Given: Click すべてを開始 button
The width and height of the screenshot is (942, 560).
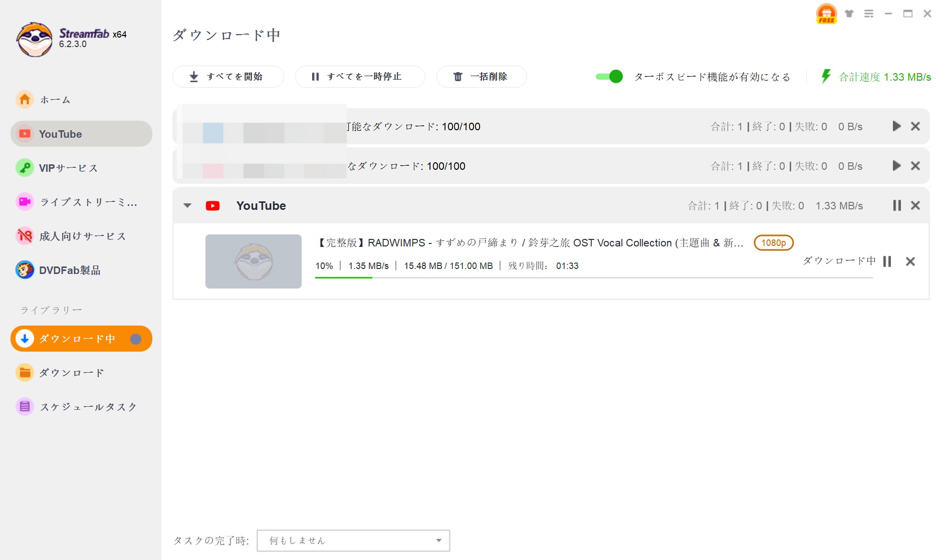Looking at the screenshot, I should pyautogui.click(x=228, y=77).
